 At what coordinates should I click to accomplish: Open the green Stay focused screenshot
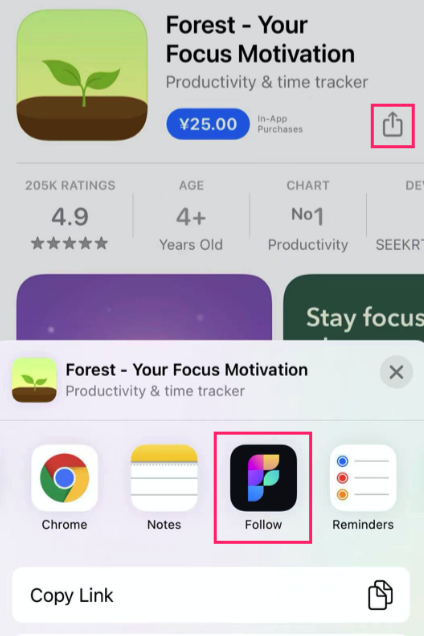[x=353, y=307]
